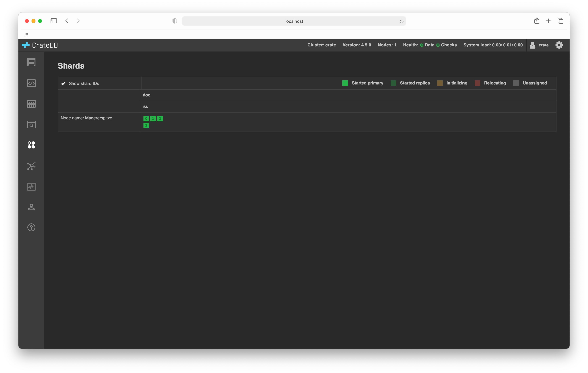Toggle the Safari sidebar button
588x373 pixels.
[54, 21]
